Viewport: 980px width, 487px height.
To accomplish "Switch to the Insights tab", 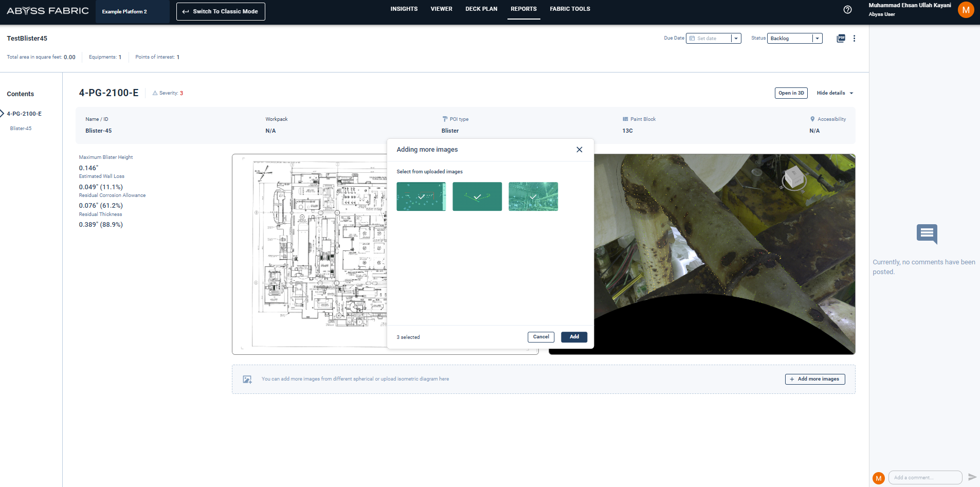I will [x=404, y=9].
